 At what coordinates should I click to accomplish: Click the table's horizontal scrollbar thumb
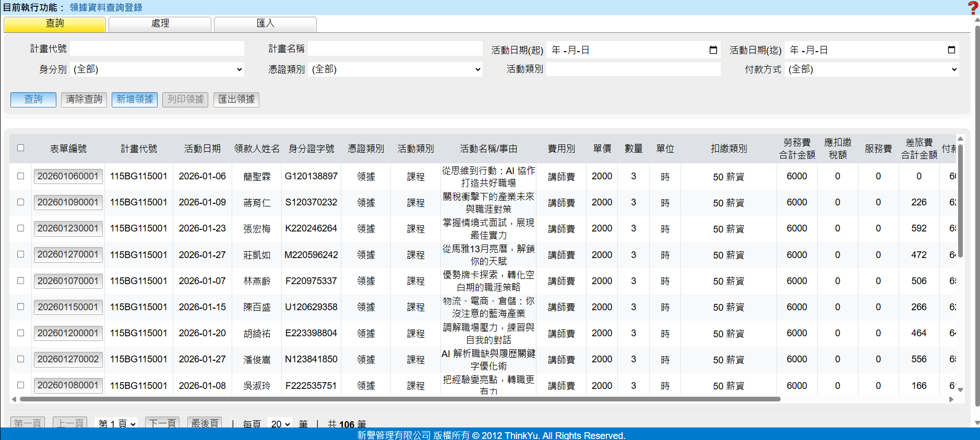(x=400, y=399)
